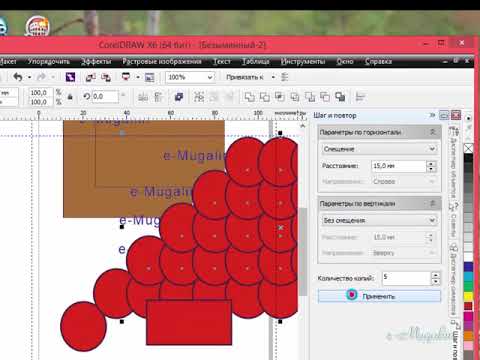The height and width of the screenshot is (360, 480).
Task: Click the Trim shaping icon
Action: (265, 97)
